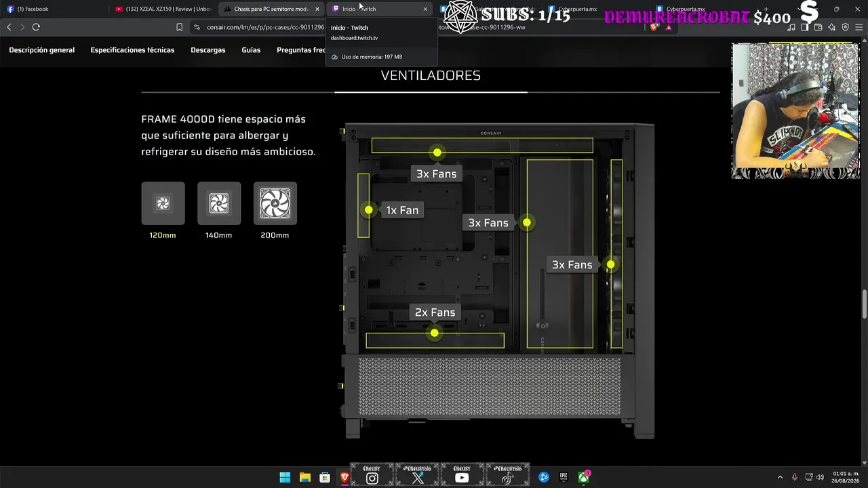
Task: Open the volume speaker tray icon
Action: coord(820,477)
